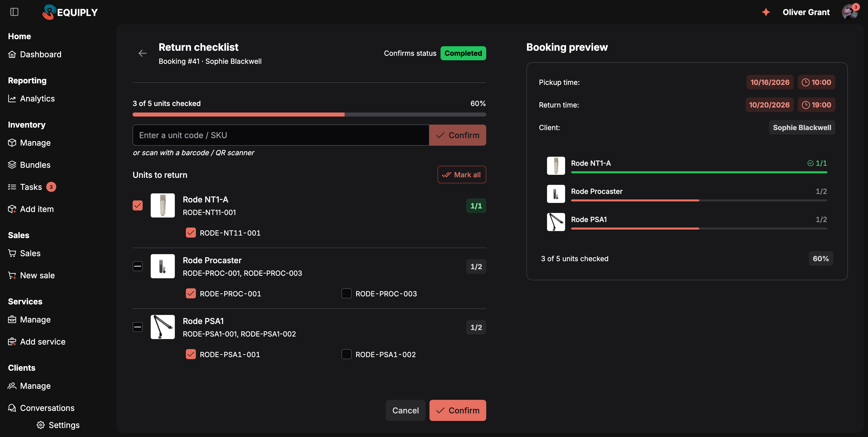Open the Add service page
This screenshot has width=868, height=437.
click(x=37, y=342)
